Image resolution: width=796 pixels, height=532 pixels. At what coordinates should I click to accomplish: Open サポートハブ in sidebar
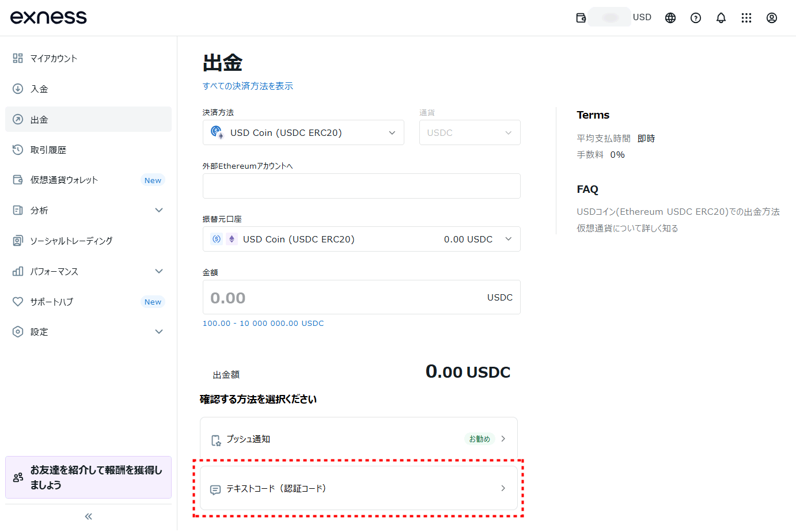[x=88, y=302]
